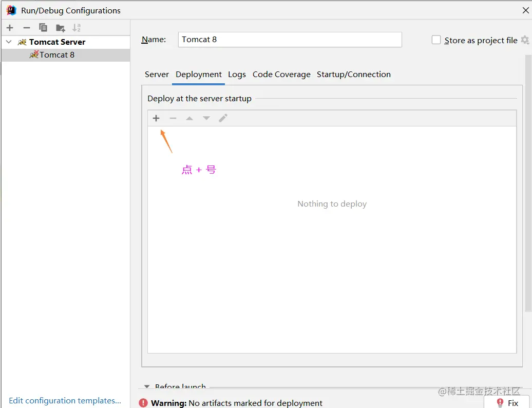Open Edit configuration templates link
The height and width of the screenshot is (408, 532).
point(65,400)
